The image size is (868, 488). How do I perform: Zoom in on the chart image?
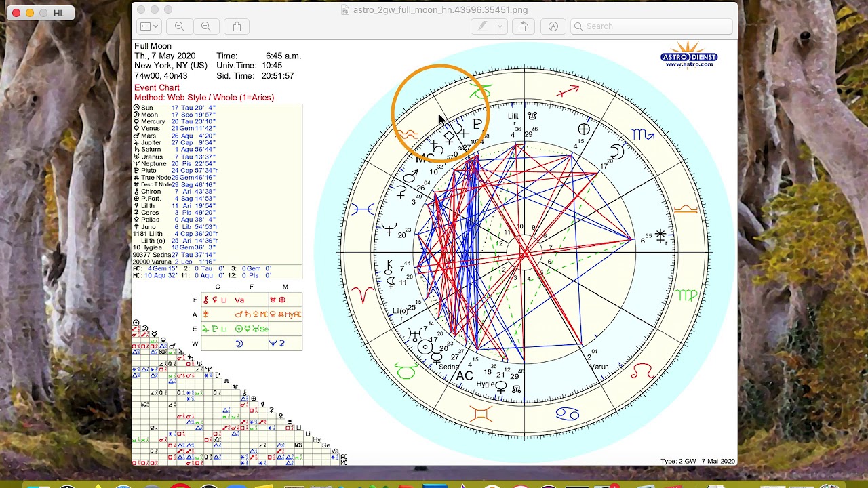206,26
